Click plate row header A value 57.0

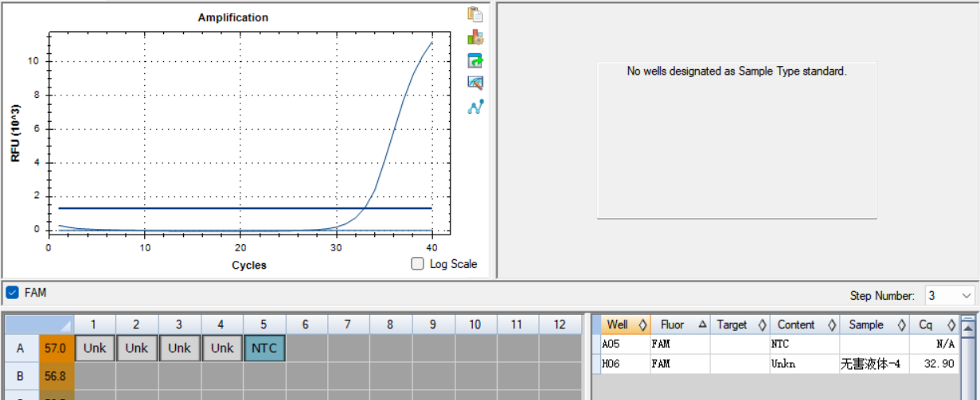[56, 348]
